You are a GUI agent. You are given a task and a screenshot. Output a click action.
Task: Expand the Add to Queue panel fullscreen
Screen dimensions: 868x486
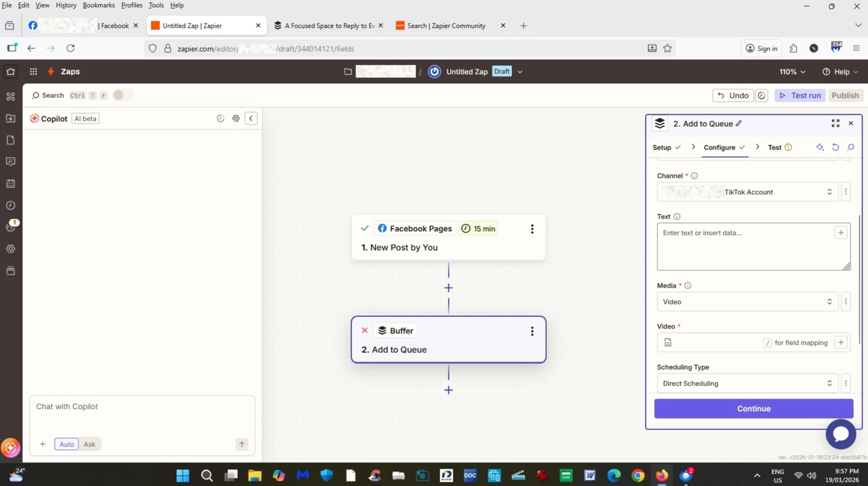click(835, 123)
